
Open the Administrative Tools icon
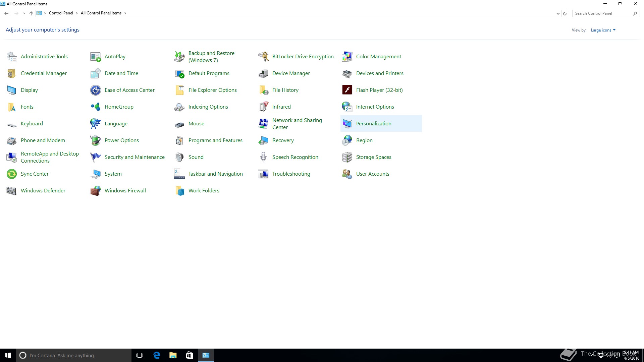point(12,57)
